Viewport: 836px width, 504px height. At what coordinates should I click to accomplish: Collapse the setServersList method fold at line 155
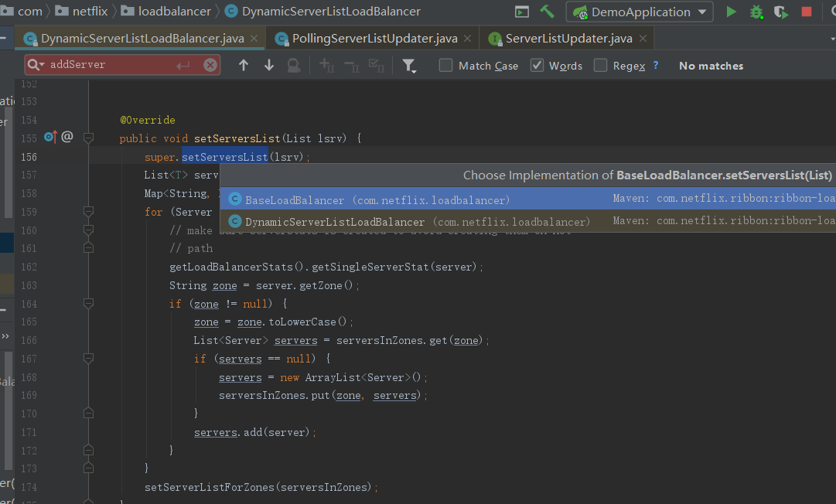pyautogui.click(x=88, y=138)
